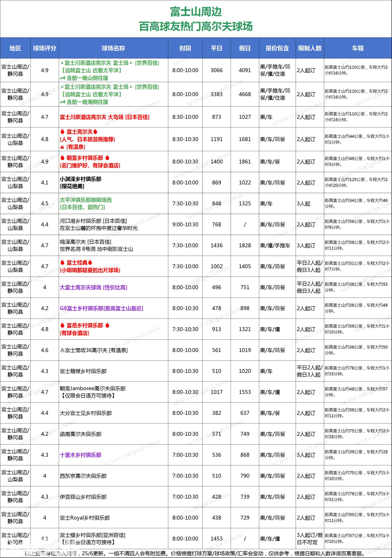Select the 球场评分 column header

click(x=44, y=48)
